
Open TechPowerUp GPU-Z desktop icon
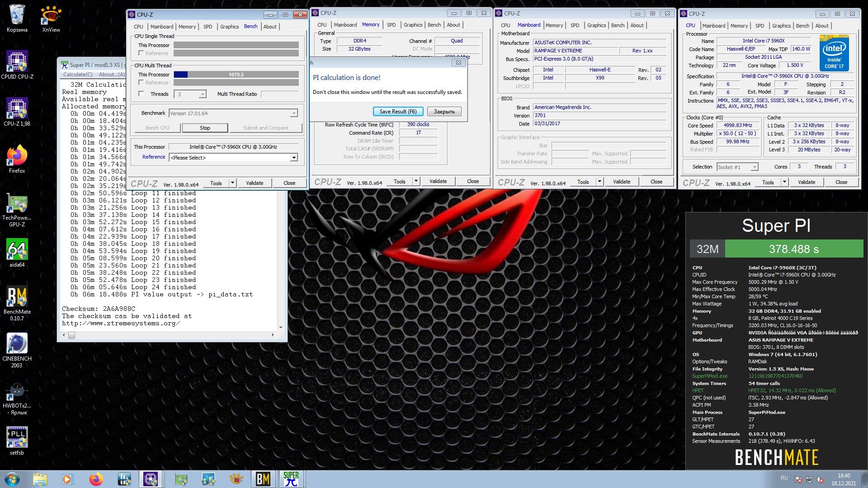tap(17, 210)
